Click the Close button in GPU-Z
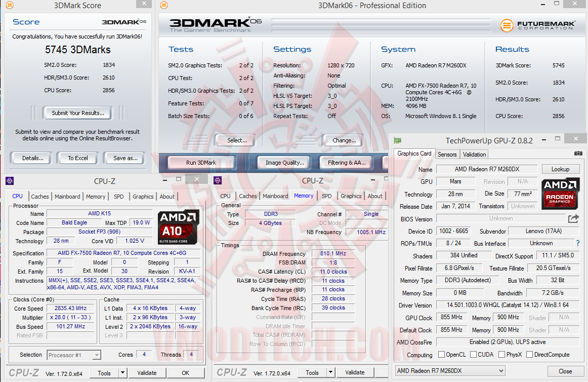The image size is (588, 382). (x=565, y=371)
